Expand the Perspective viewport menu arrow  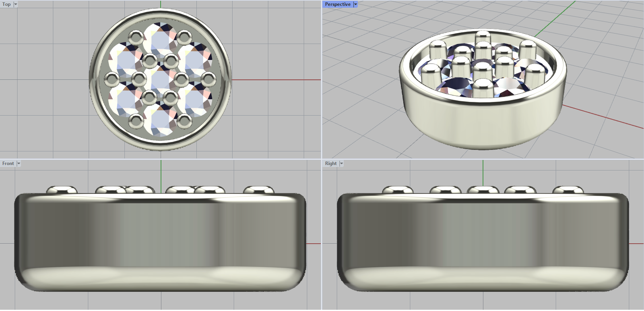(x=355, y=4)
